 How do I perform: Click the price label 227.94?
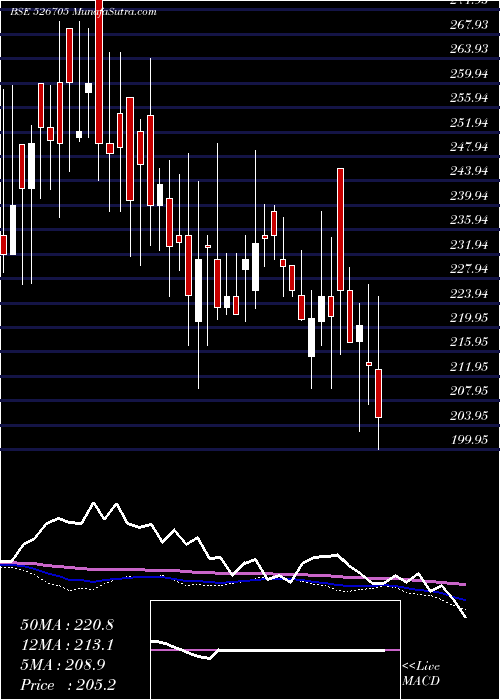pos(469,269)
